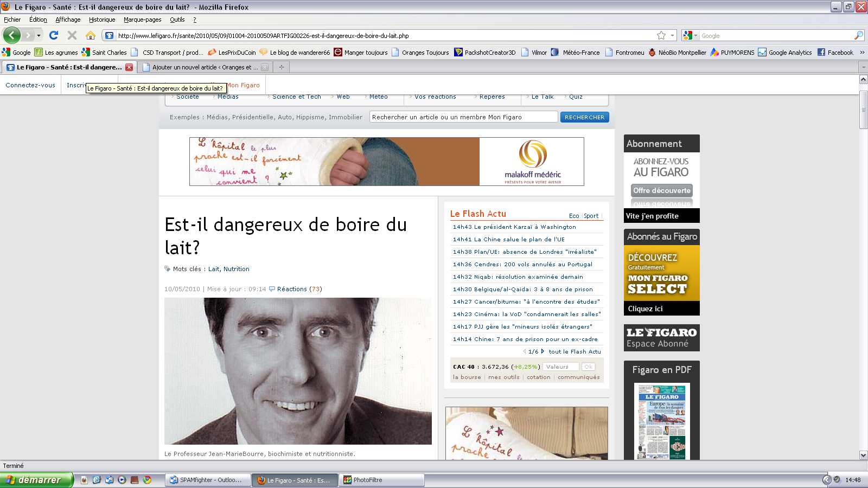Close the Le Figaro - Santé tab

click(129, 67)
